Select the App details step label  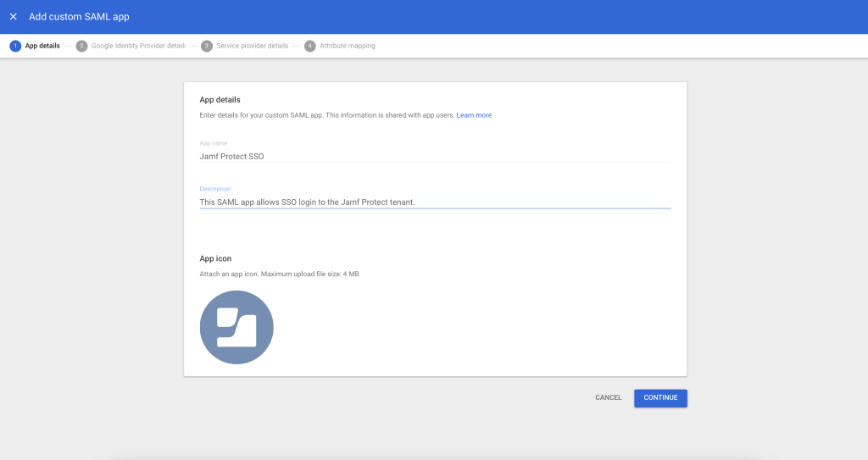42,46
